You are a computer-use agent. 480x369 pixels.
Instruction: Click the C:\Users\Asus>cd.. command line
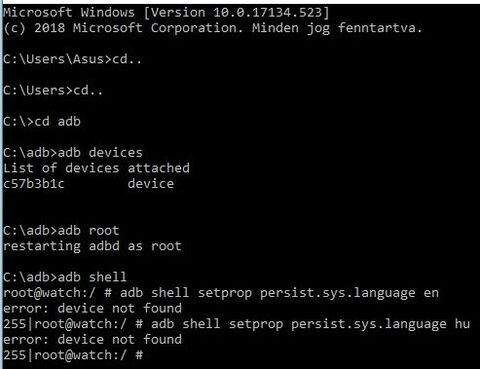tap(73, 59)
